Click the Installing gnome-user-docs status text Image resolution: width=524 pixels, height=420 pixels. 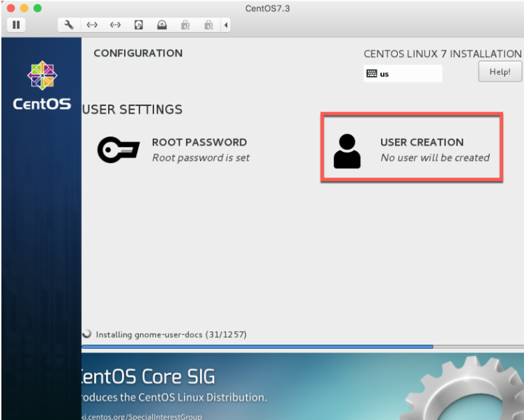tap(171, 334)
